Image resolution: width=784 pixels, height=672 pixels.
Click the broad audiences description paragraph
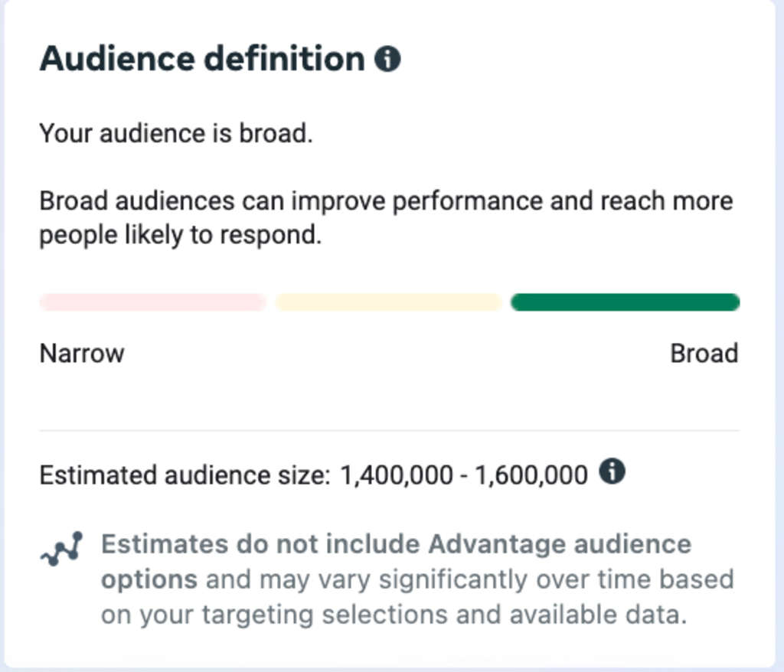[x=387, y=217]
